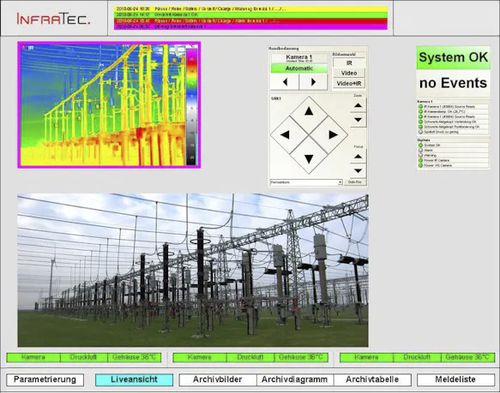Decrease focus with the Focus down arrow

click(358, 171)
